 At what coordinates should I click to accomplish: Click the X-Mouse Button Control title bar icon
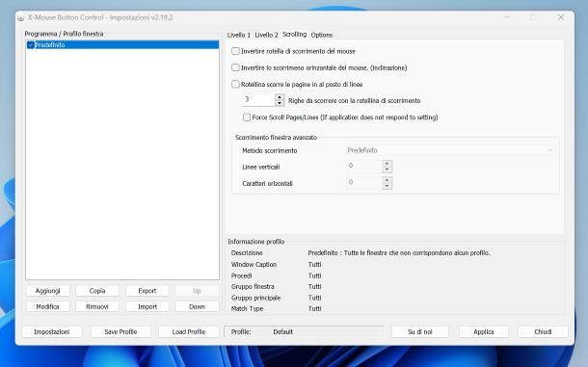point(21,17)
